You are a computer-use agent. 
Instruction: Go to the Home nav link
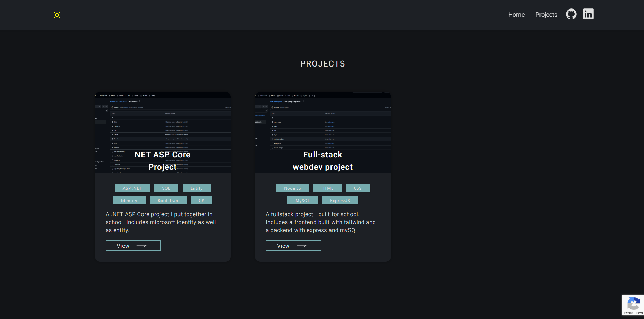pyautogui.click(x=516, y=15)
